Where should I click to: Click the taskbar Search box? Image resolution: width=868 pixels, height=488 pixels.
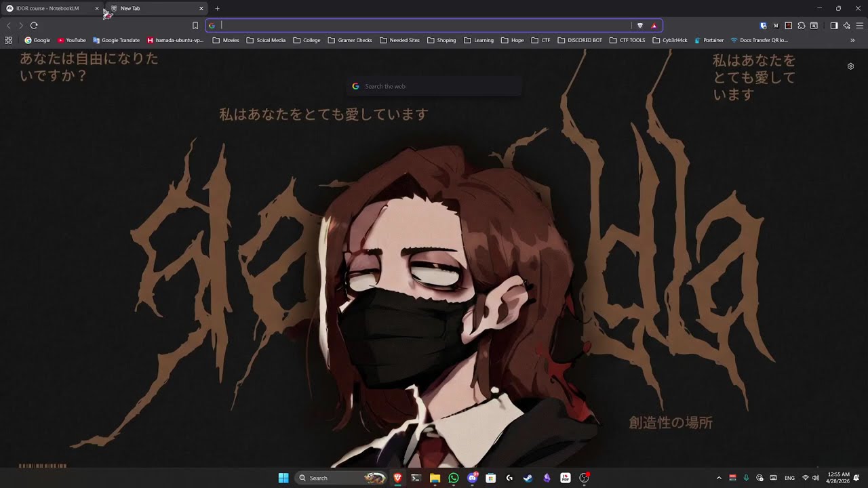click(x=341, y=478)
